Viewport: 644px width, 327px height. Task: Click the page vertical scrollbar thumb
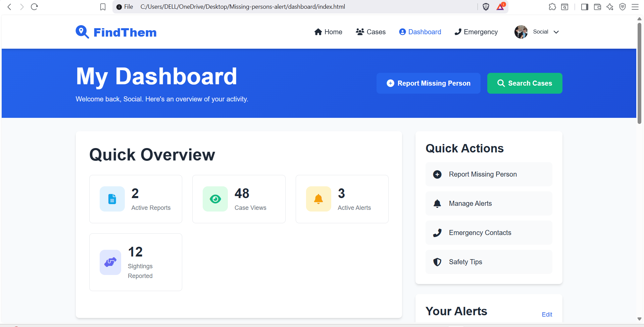click(x=639, y=73)
